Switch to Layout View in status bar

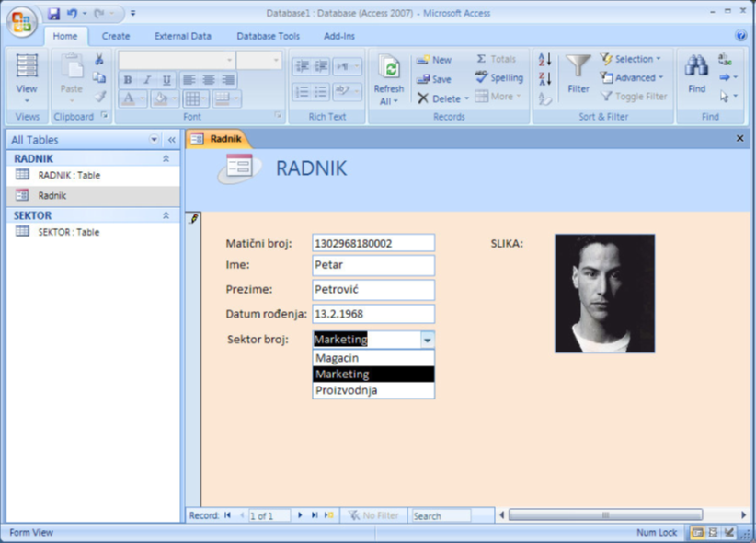click(x=713, y=532)
